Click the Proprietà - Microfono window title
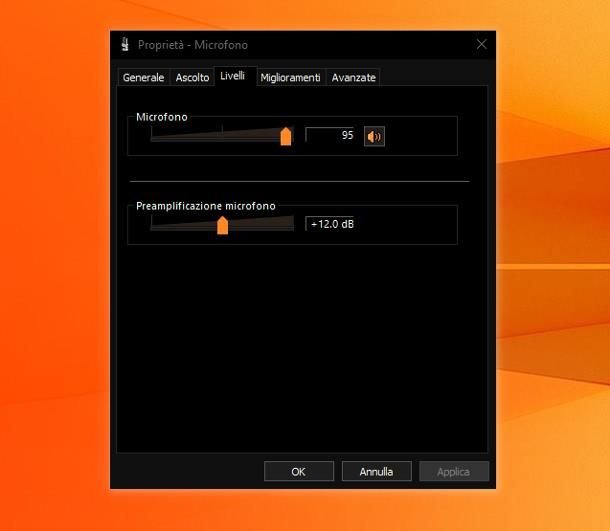The height and width of the screenshot is (531, 610). tap(193, 45)
